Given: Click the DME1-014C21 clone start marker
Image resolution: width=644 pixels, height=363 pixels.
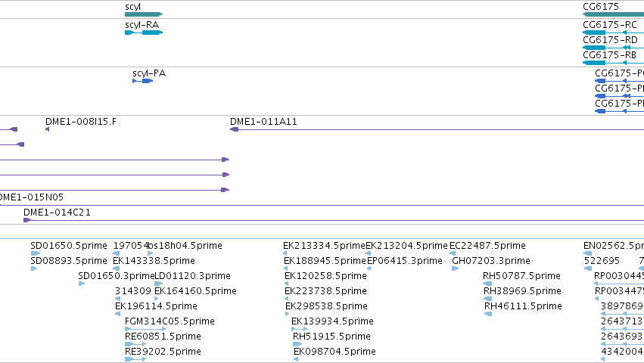Looking at the screenshot, I should click(27, 220).
